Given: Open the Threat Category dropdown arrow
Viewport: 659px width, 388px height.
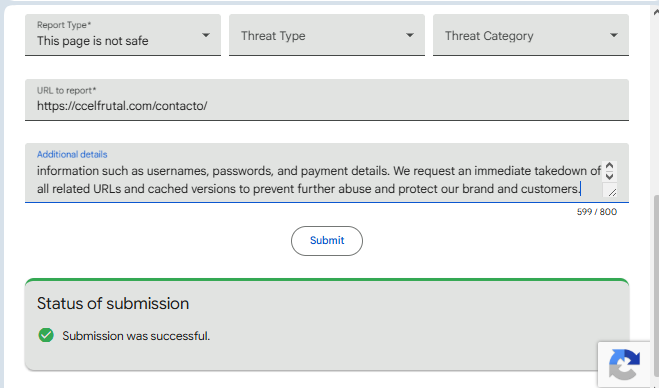Looking at the screenshot, I should point(614,35).
